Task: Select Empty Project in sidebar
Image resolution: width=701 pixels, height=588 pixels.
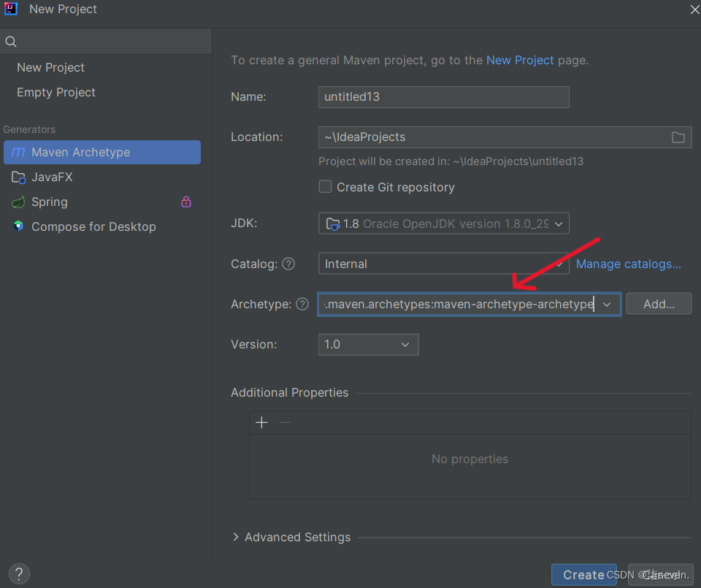Action: (56, 92)
